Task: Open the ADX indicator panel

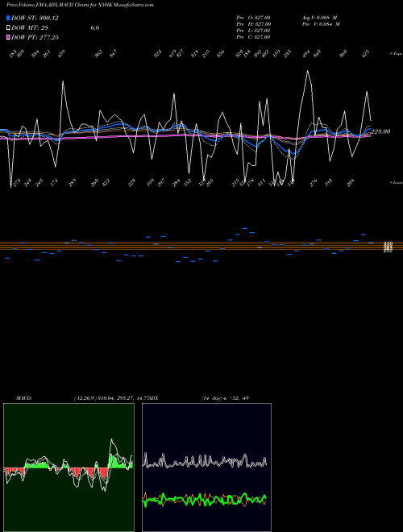Action: point(206,468)
